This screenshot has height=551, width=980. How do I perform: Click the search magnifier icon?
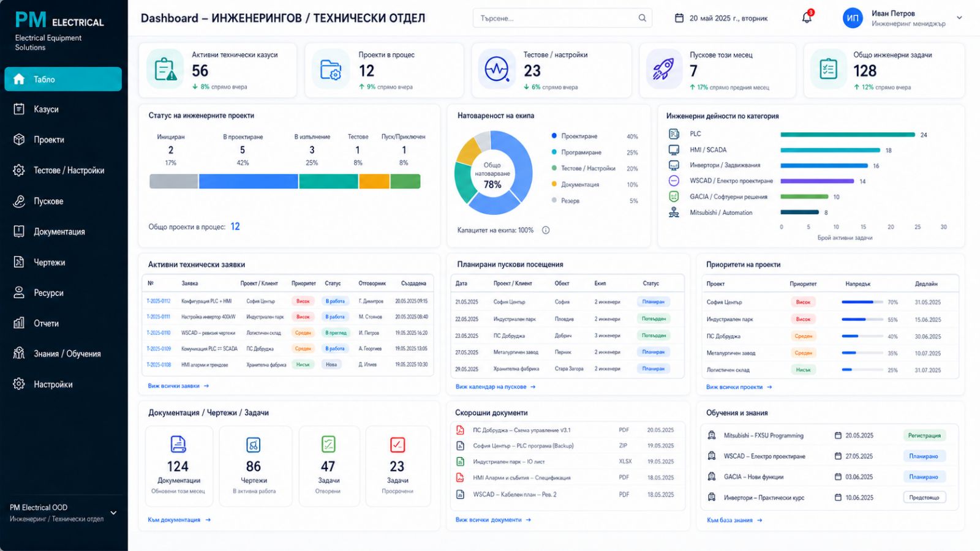(642, 18)
